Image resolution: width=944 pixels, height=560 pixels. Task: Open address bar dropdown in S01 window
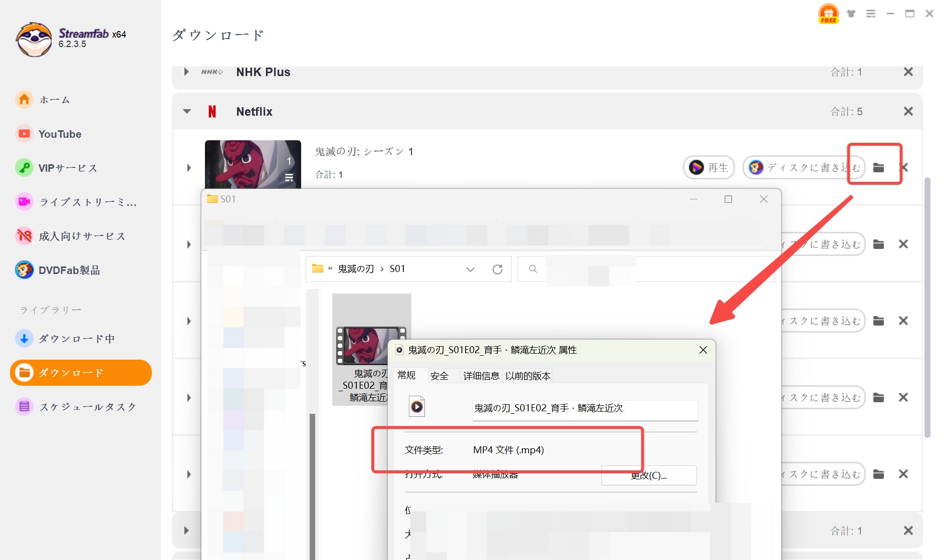[470, 269]
